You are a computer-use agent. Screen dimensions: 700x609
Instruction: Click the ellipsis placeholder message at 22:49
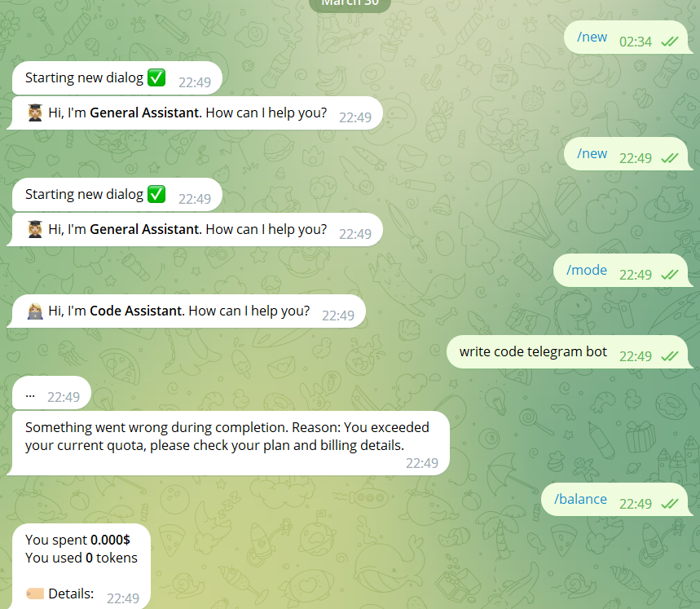50,393
